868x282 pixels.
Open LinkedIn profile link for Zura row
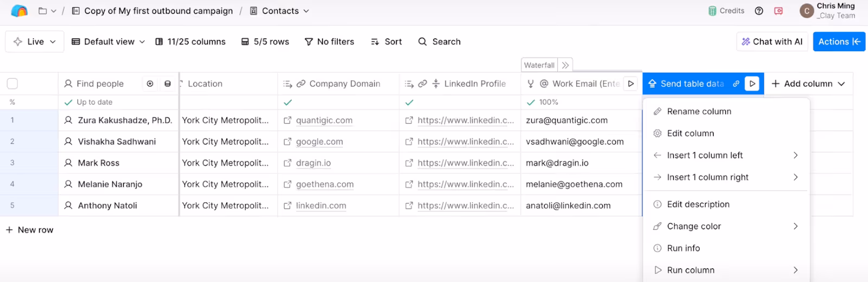coord(465,121)
